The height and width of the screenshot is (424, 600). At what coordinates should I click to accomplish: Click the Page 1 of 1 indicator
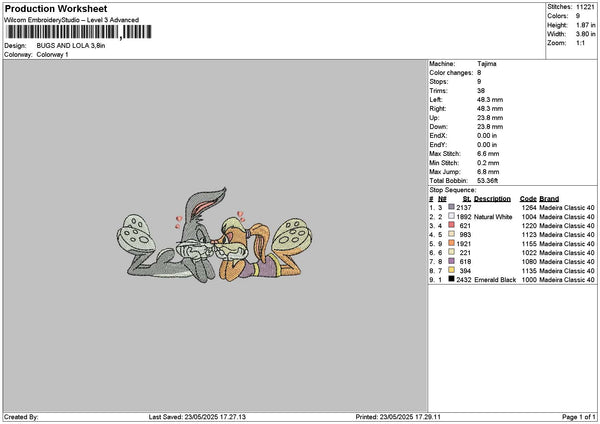(579, 417)
